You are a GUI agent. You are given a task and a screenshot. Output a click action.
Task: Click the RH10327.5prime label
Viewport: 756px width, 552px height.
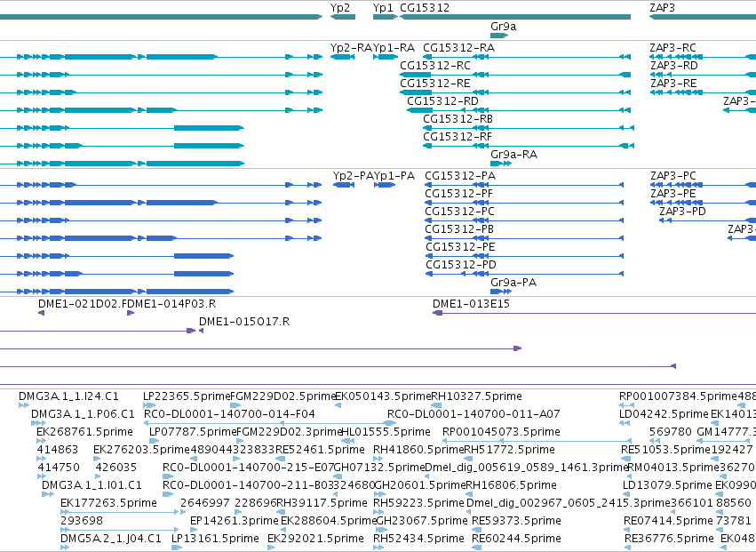point(477,396)
